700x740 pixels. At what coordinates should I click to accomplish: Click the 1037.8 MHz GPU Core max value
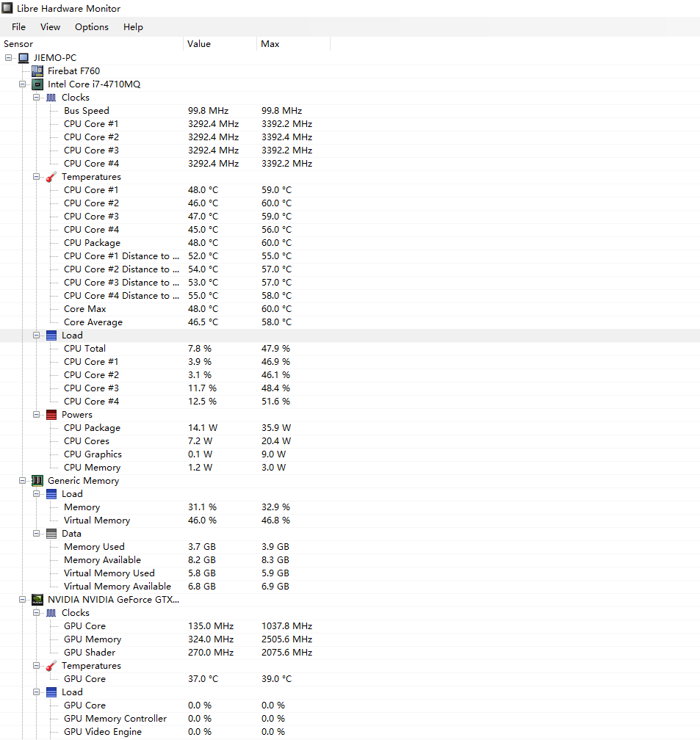(x=287, y=626)
